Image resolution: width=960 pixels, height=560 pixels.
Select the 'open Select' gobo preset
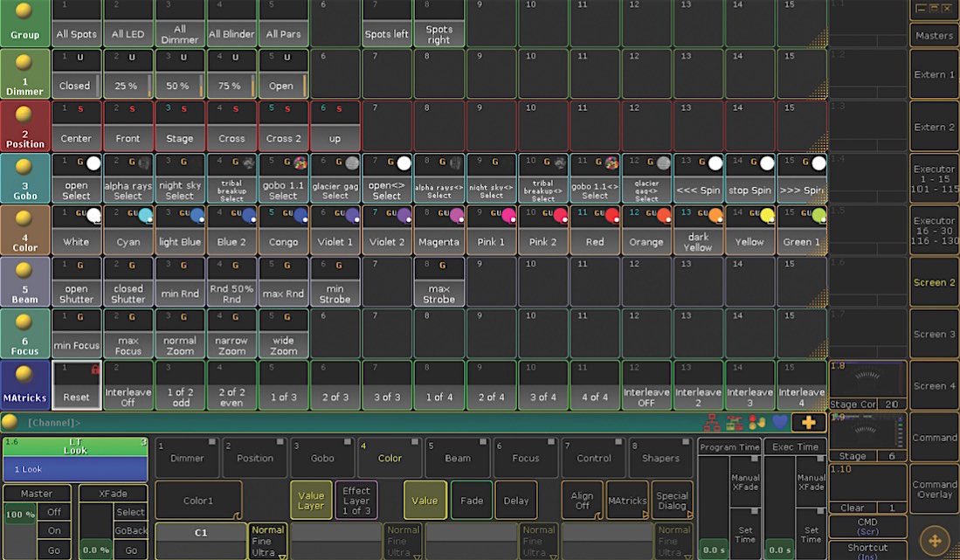click(x=76, y=178)
